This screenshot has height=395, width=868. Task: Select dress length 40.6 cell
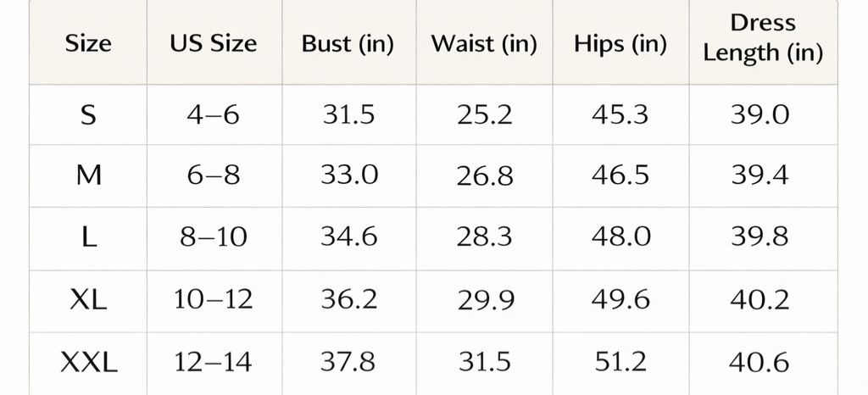coord(760,363)
